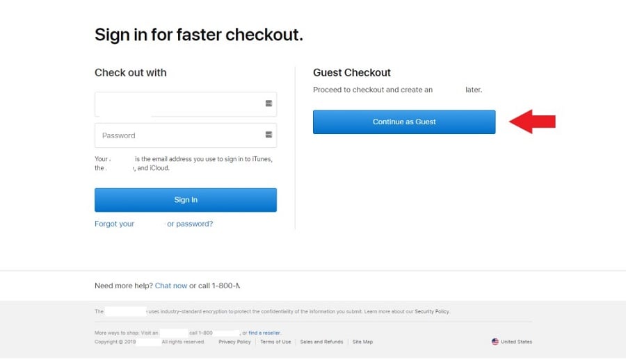
Task: Start a chat via Chat now
Action: pos(171,286)
